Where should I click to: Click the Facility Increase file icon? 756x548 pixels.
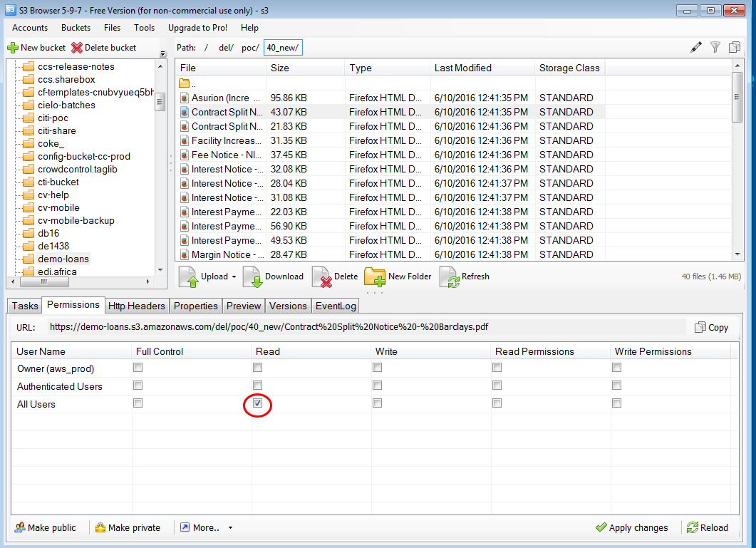(x=184, y=141)
